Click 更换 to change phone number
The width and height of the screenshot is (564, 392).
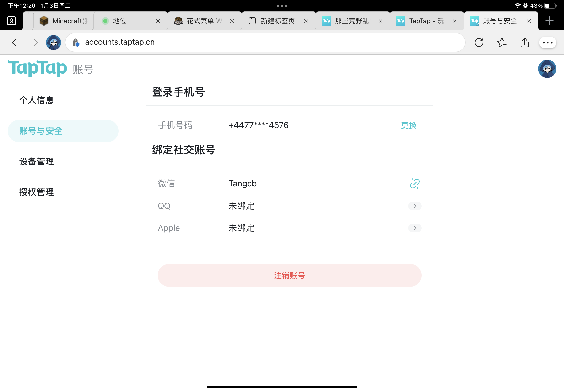point(409,125)
